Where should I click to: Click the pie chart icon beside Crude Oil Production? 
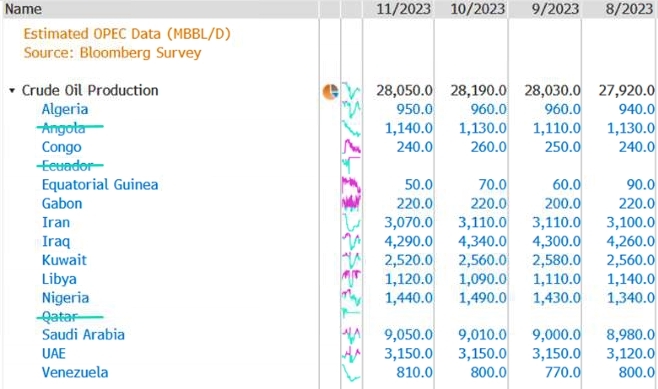[x=330, y=91]
